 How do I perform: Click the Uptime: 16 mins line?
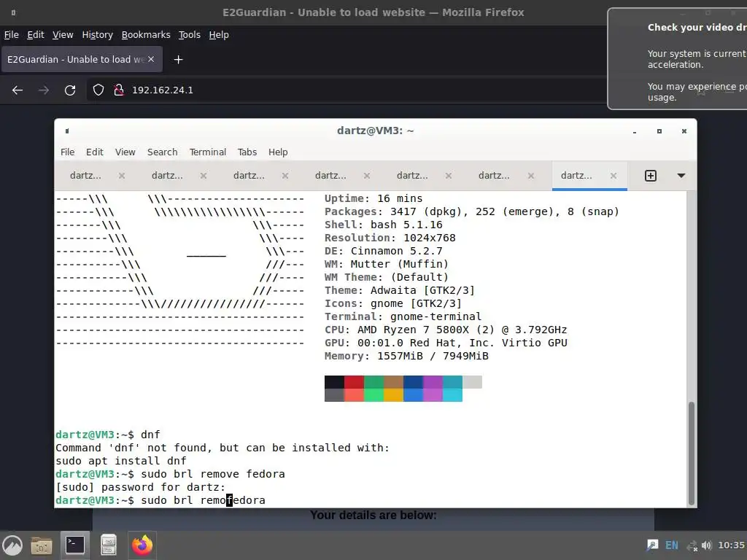373,198
